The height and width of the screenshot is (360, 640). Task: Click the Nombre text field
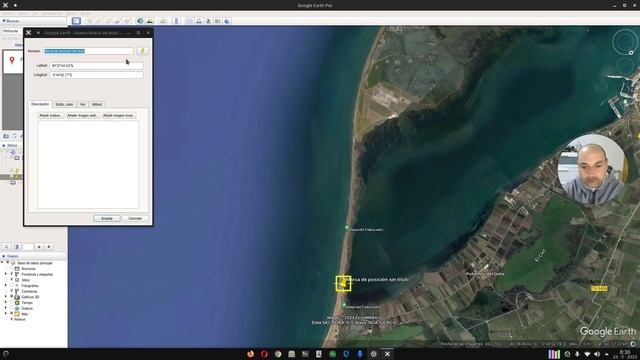pyautogui.click(x=88, y=51)
